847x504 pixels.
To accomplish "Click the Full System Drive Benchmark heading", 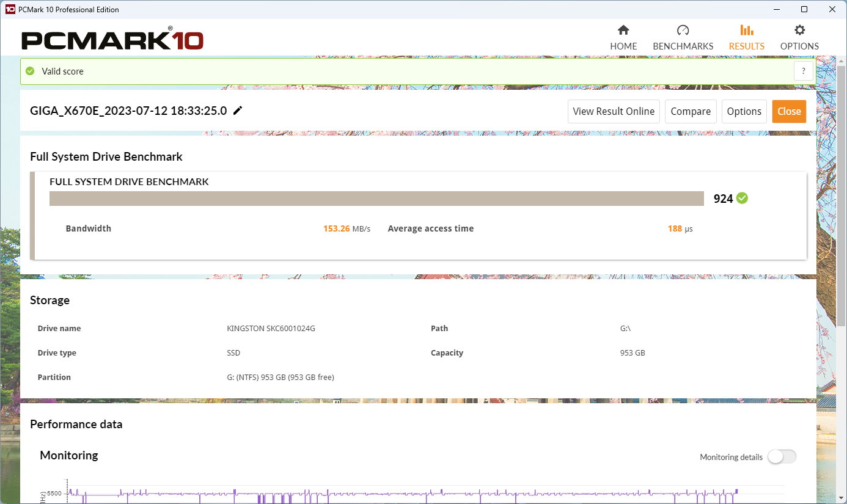I will click(x=106, y=156).
